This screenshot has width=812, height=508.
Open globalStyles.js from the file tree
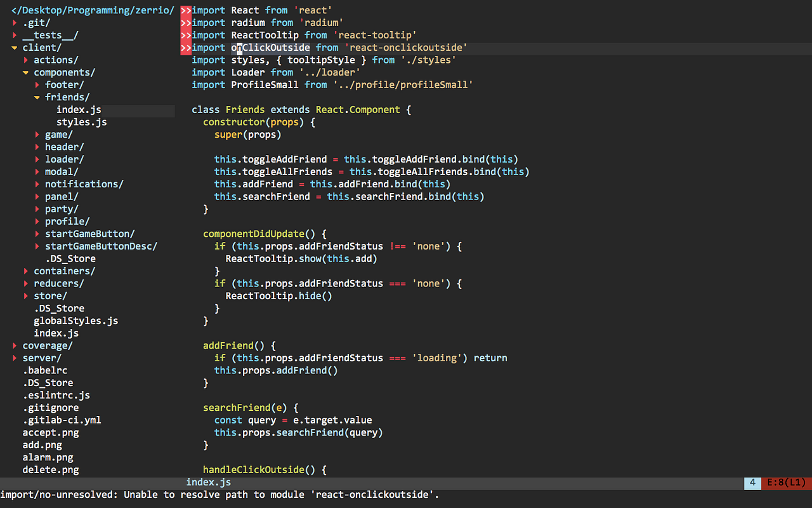tap(75, 321)
